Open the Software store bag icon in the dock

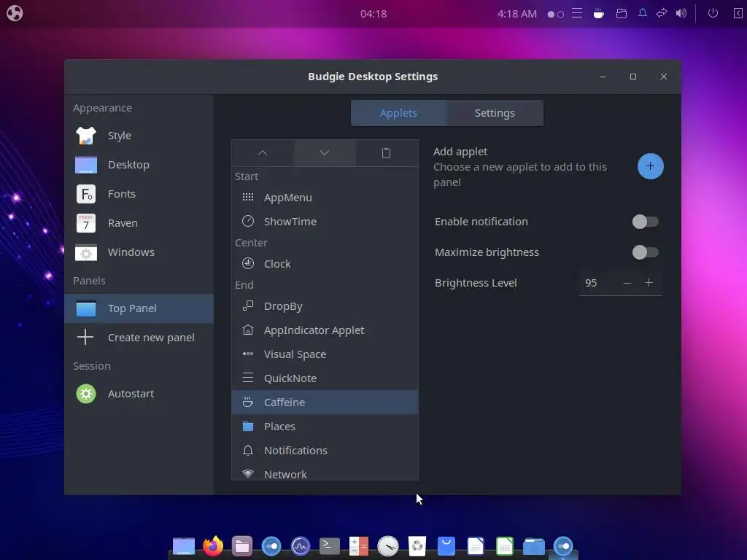(446, 546)
